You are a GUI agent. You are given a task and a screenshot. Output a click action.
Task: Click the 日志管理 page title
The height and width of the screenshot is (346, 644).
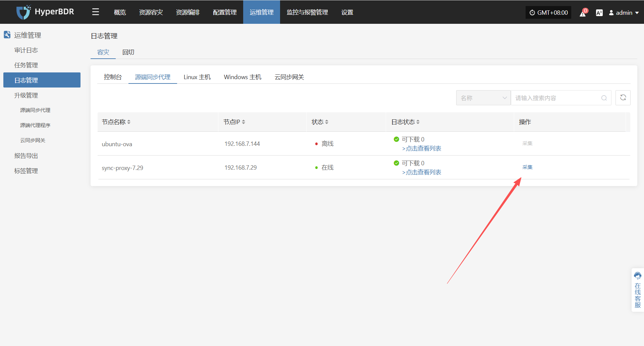pos(104,36)
